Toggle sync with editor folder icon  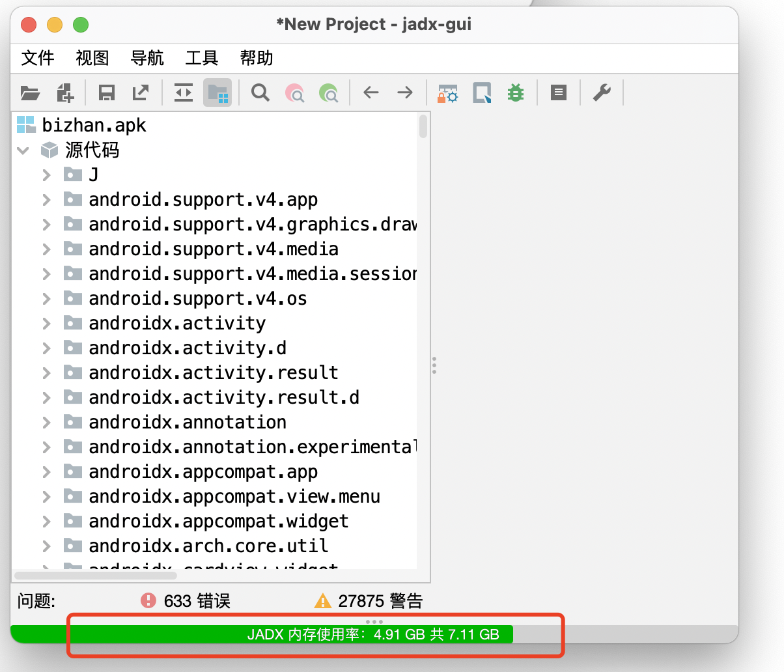[217, 92]
